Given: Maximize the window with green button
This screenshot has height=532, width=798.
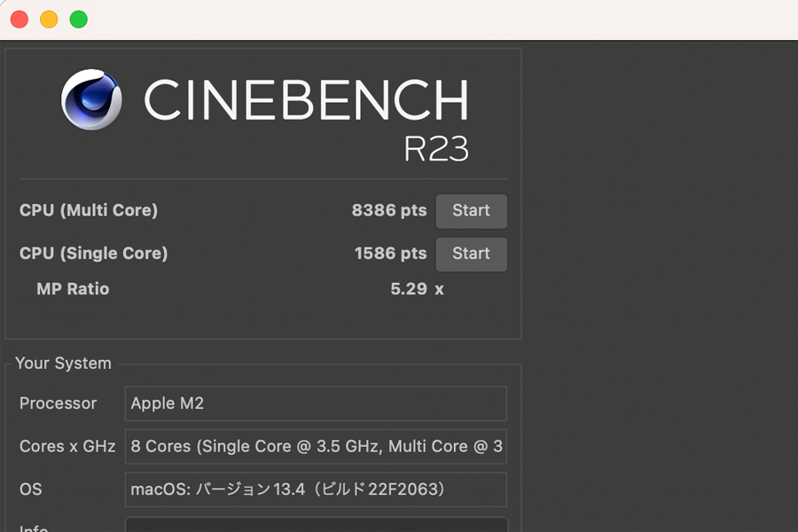Looking at the screenshot, I should (x=78, y=20).
